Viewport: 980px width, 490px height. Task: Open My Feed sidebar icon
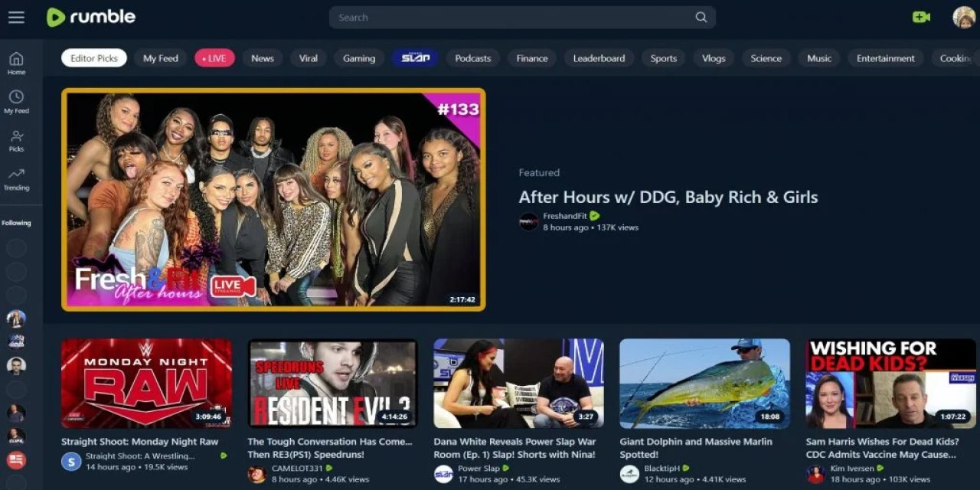coord(16,101)
